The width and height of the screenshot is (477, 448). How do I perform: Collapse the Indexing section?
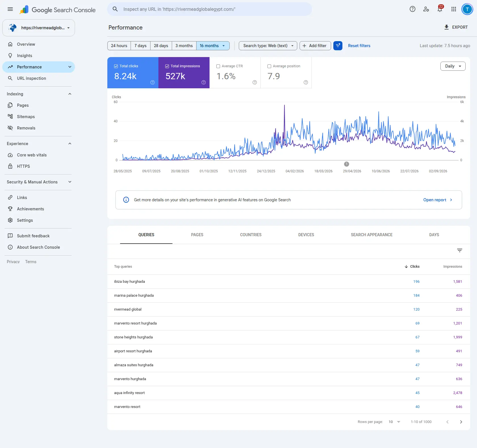tap(70, 94)
